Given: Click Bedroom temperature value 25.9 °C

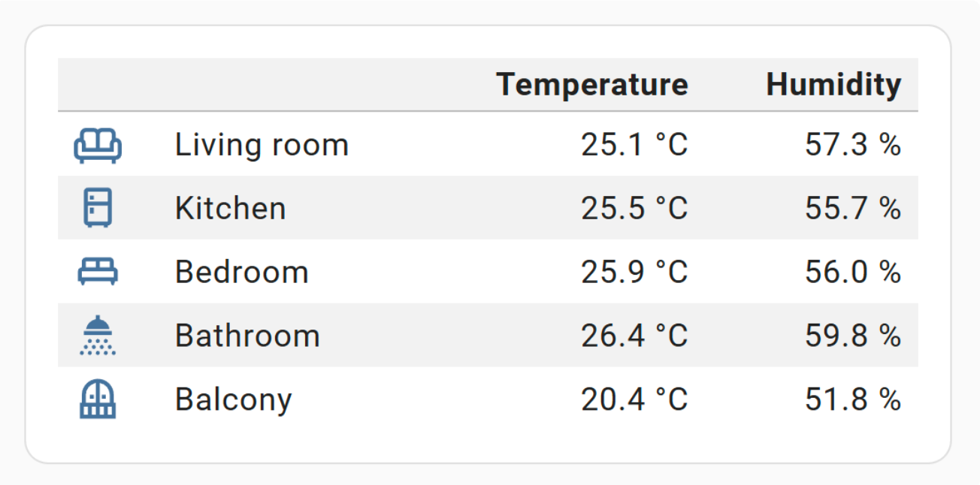Looking at the screenshot, I should click(x=634, y=272).
